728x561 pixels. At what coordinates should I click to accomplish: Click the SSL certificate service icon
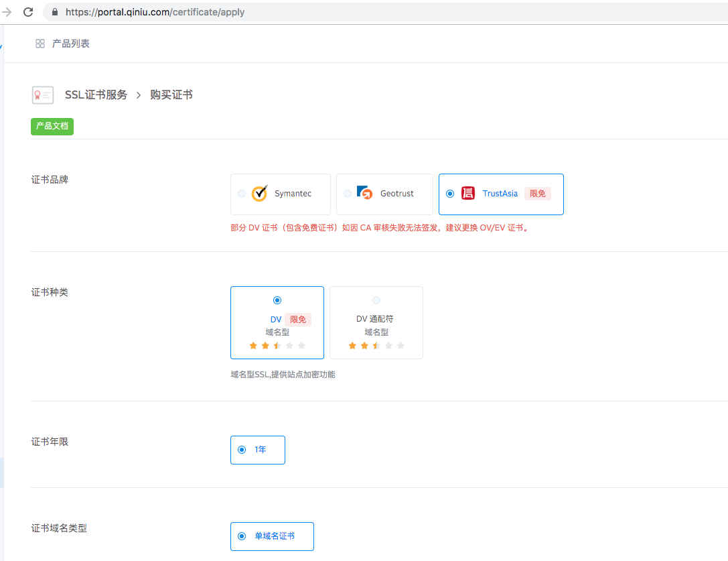pyautogui.click(x=43, y=95)
